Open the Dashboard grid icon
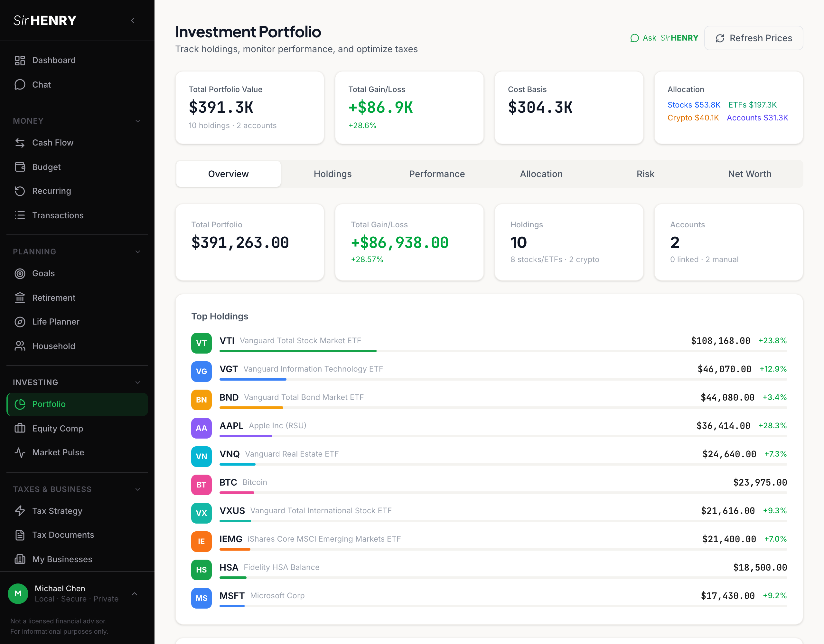 20,61
